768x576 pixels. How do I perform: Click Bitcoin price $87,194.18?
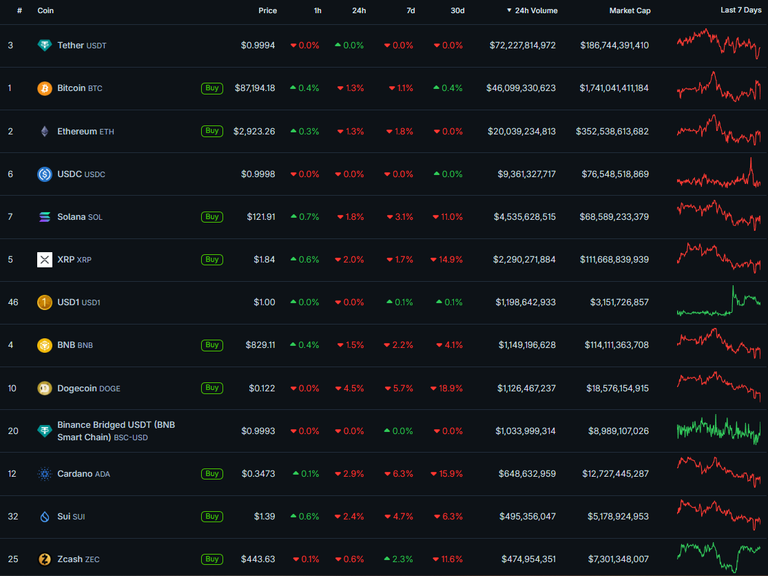coord(255,88)
